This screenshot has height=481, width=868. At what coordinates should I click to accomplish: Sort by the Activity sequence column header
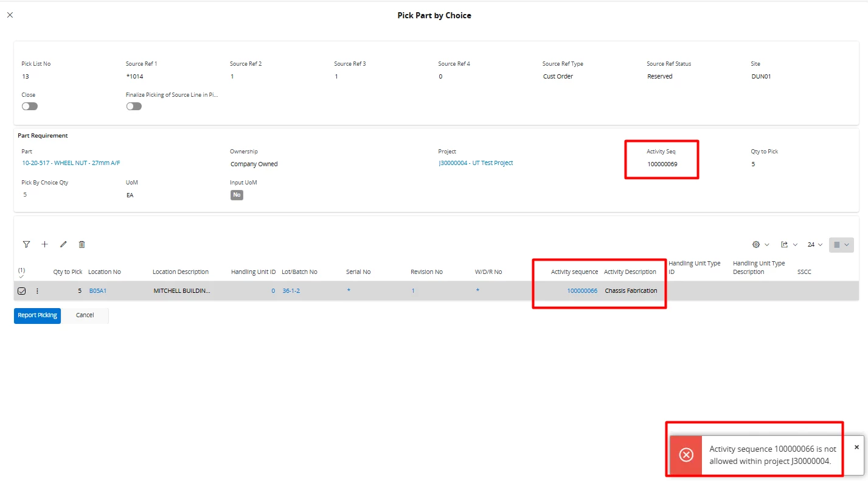coord(574,272)
